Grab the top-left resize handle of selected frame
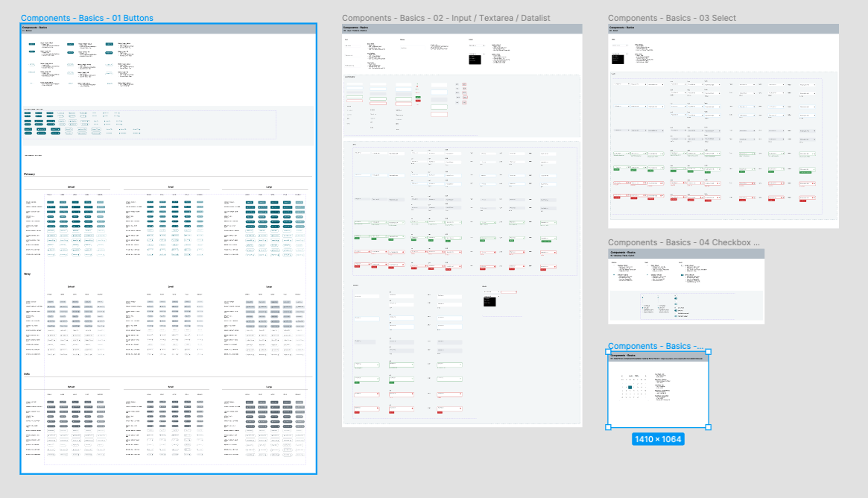Screen dimensions: 868x498 (x=608, y=352)
